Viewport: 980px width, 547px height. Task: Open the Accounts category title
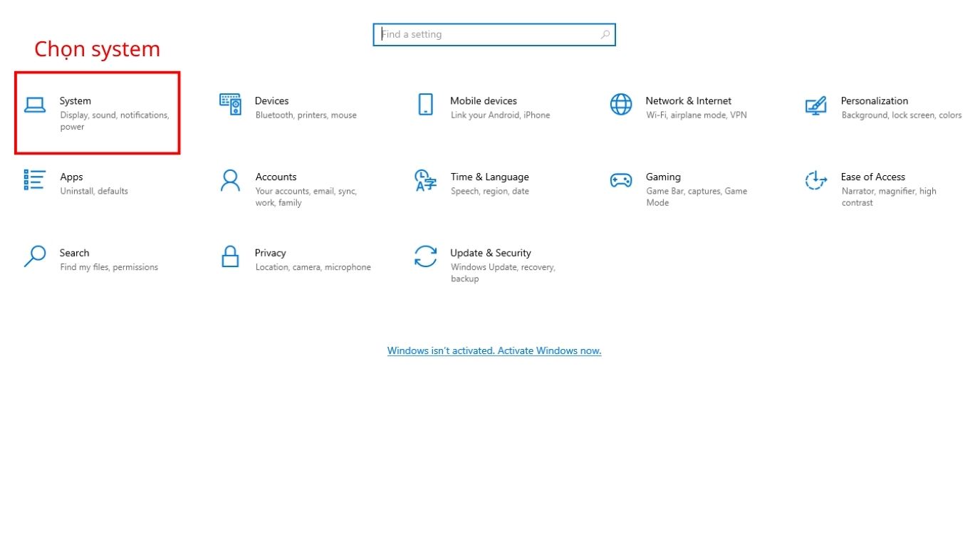pyautogui.click(x=276, y=177)
